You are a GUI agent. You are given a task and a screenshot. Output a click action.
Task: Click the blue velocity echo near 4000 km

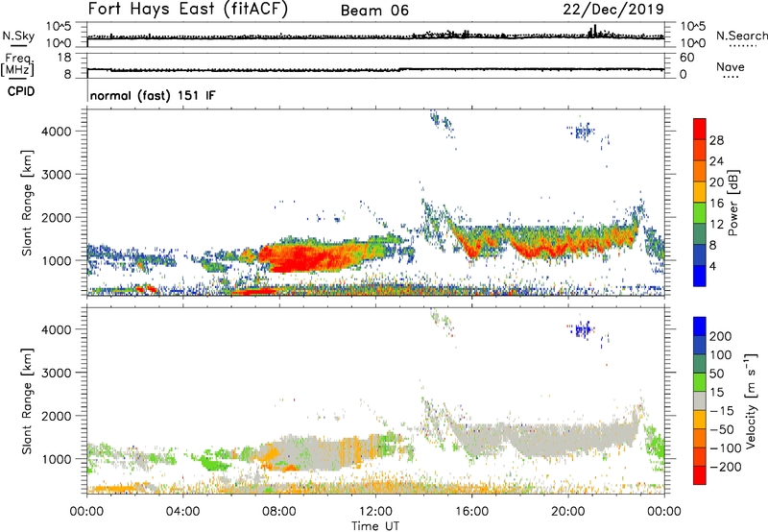[x=583, y=329]
